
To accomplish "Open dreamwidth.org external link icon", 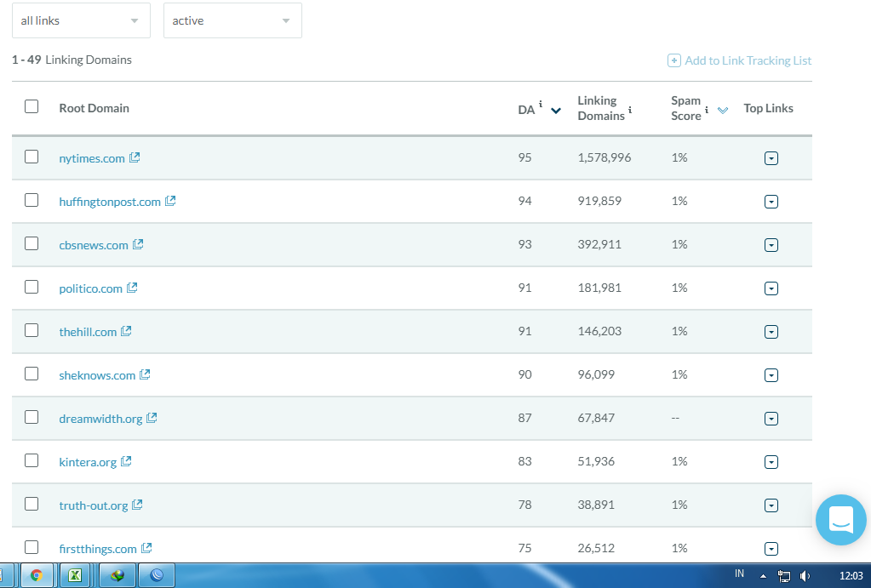I will [152, 418].
